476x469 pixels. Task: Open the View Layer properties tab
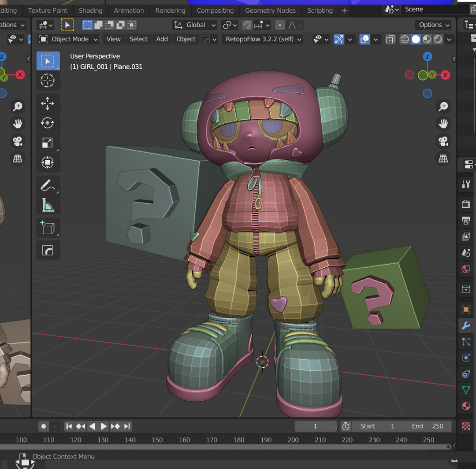466,236
